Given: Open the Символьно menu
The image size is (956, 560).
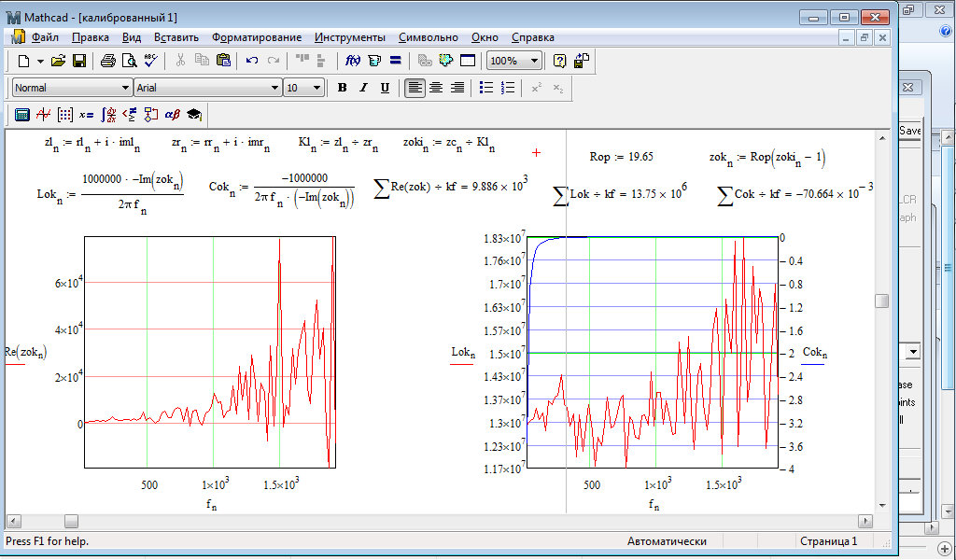Looking at the screenshot, I should click(428, 37).
